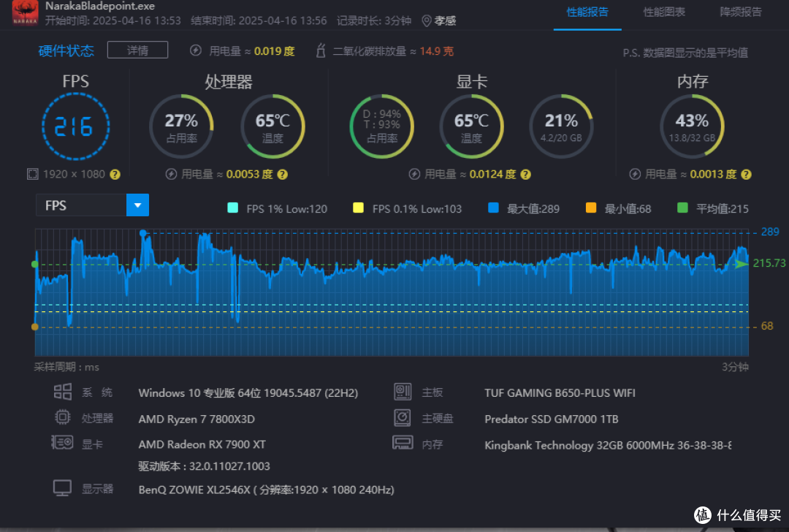
Task: Click the 硬件状态 heading link
Action: point(66,51)
